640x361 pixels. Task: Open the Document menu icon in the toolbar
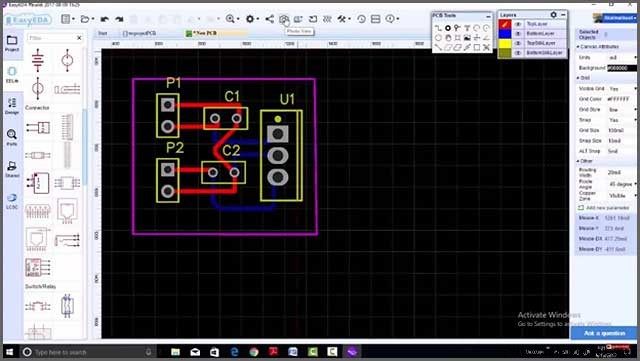(x=66, y=19)
